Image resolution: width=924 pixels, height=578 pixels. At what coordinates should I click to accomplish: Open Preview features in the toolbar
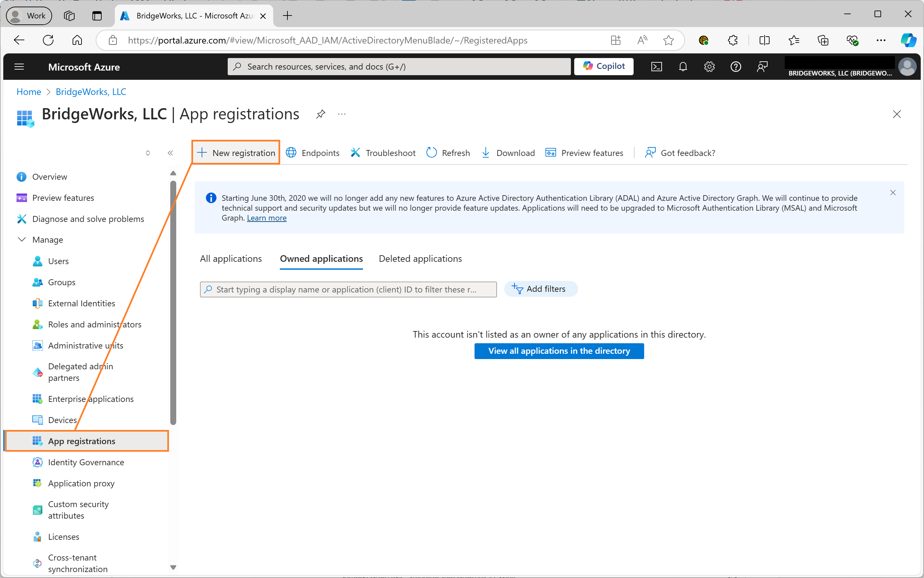(x=584, y=153)
